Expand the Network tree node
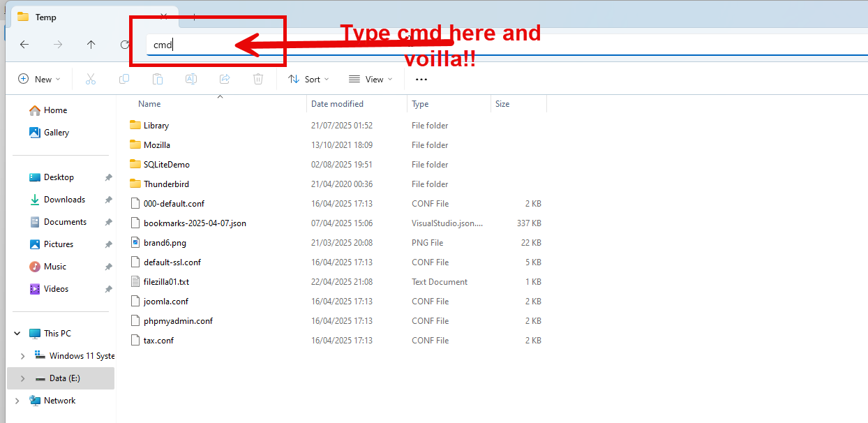The width and height of the screenshot is (868, 423). click(17, 401)
